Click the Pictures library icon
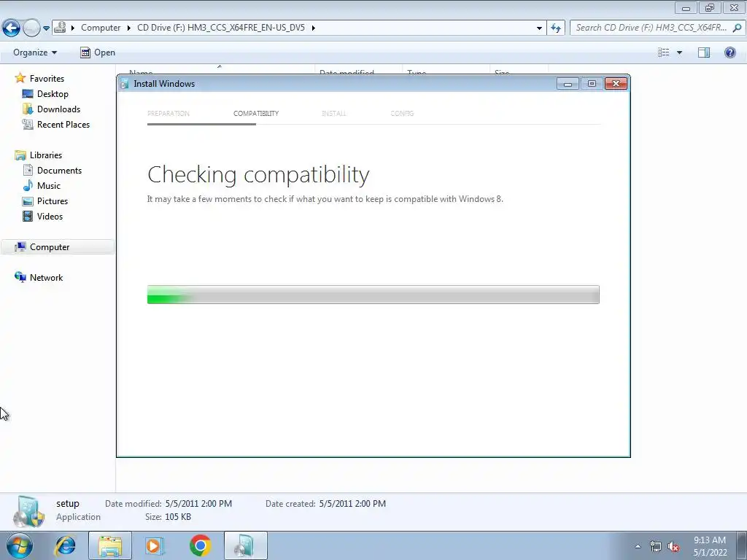The image size is (747, 560). (x=28, y=201)
